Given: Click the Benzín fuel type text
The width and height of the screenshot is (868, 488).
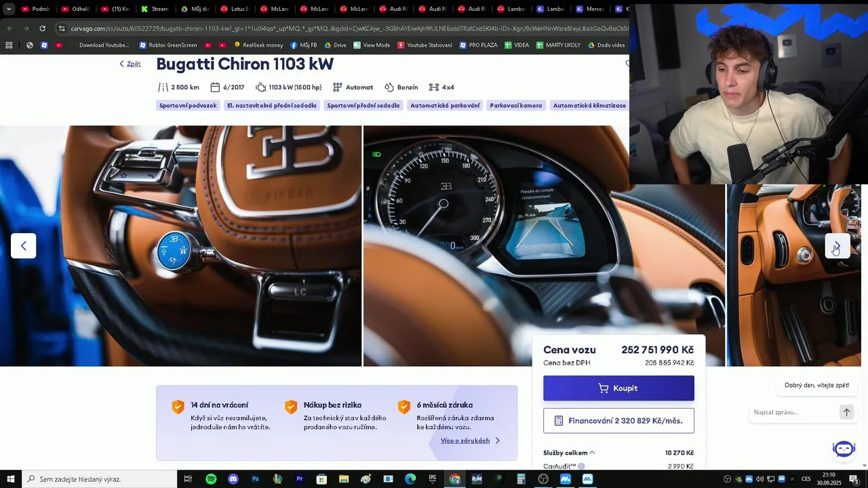Looking at the screenshot, I should pyautogui.click(x=408, y=87).
